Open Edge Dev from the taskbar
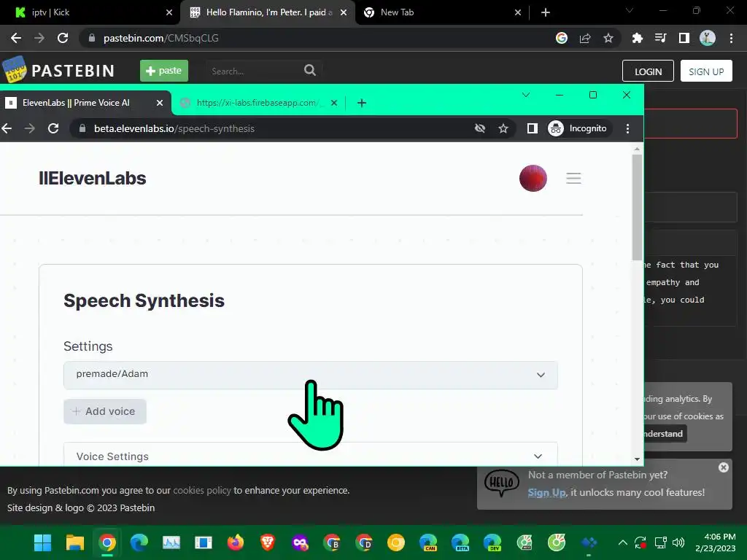 click(x=492, y=542)
